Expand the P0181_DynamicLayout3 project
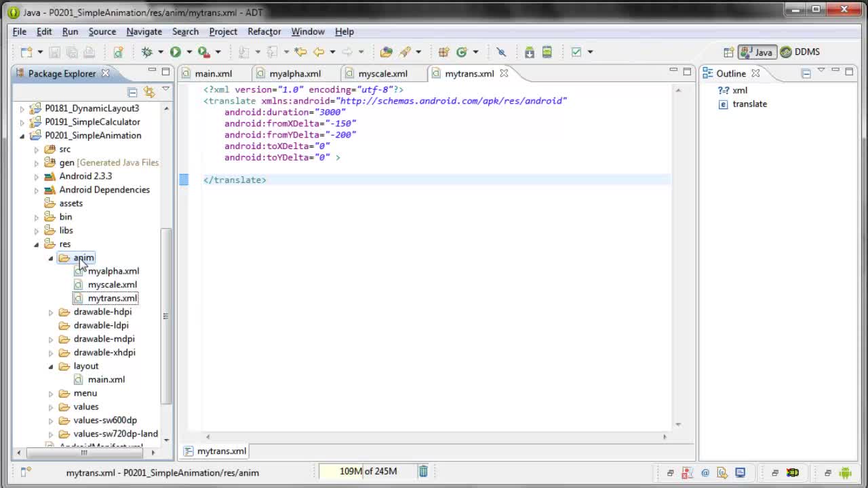The image size is (868, 488). coord(22,108)
